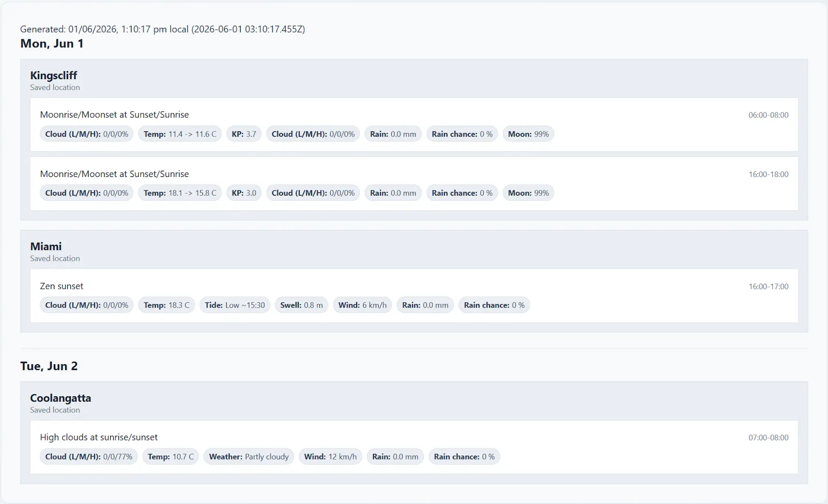Click the 06:00-08:00 time range
Screen dimensions: 828x504
pyautogui.click(x=768, y=115)
